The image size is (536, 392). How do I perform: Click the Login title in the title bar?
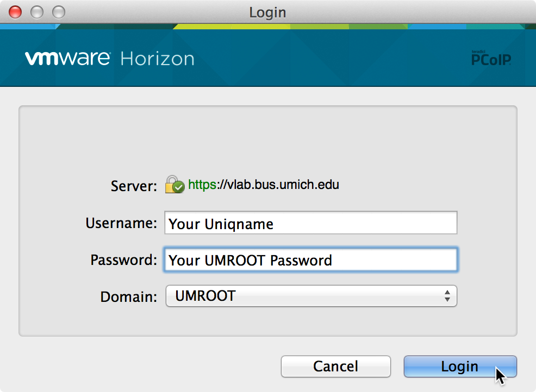pyautogui.click(x=267, y=12)
